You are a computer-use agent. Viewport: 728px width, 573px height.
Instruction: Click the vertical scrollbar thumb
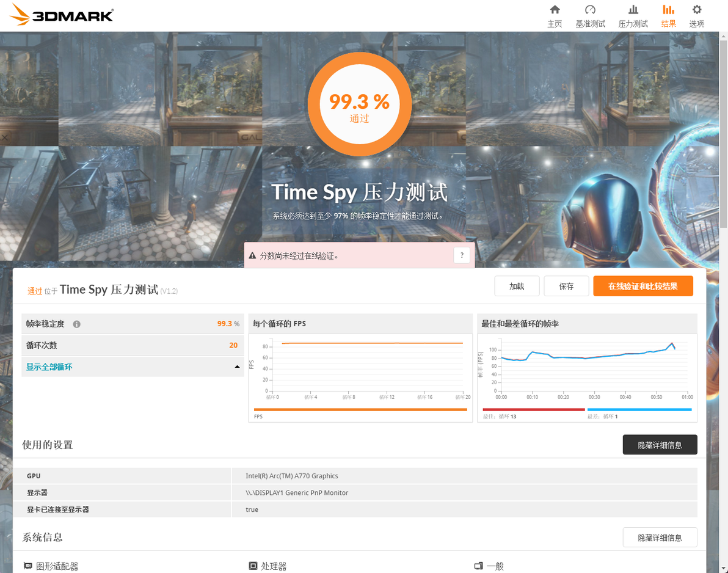[723, 134]
